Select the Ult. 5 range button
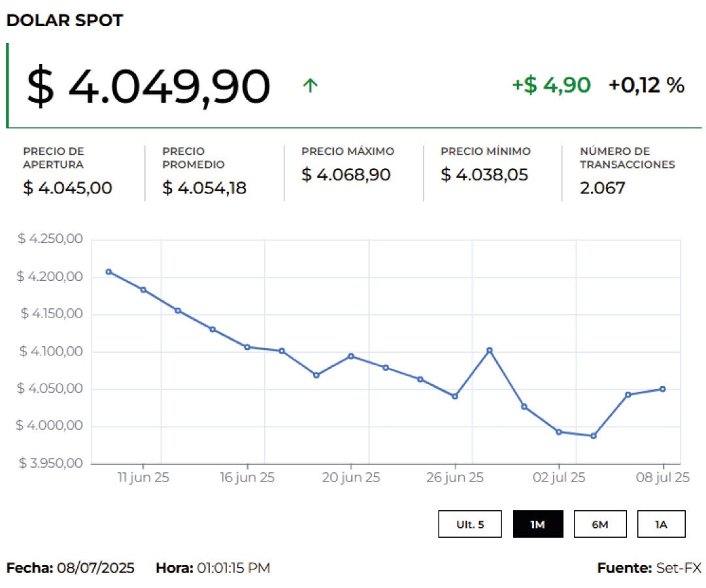706x588 pixels. (470, 524)
